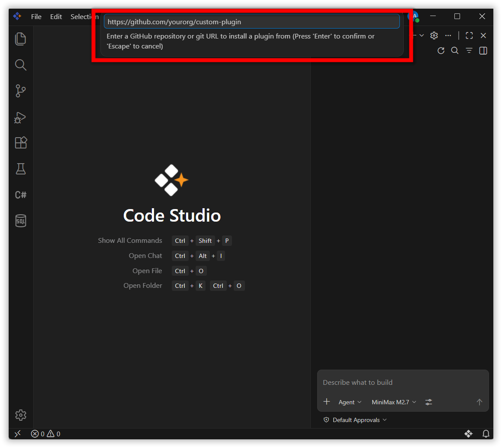Screen dimensions: 502x448
Task: Click the 'Open Folder' shortcut label
Action: tap(143, 286)
